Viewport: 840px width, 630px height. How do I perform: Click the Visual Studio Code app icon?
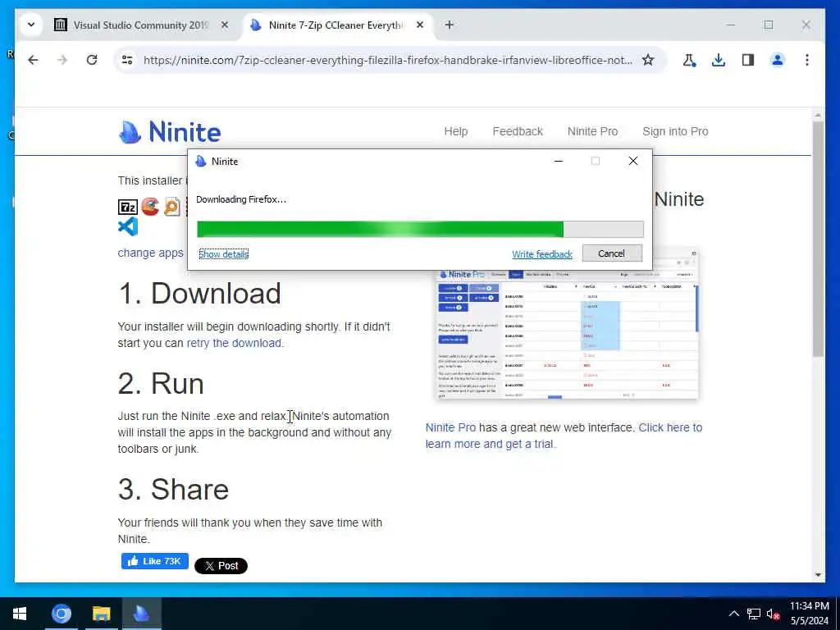click(127, 226)
